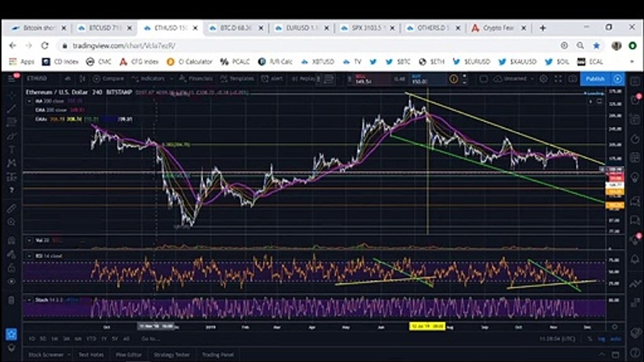Select the crosshair cursor tool
The height and width of the screenshot is (362, 644).
(x=12, y=95)
